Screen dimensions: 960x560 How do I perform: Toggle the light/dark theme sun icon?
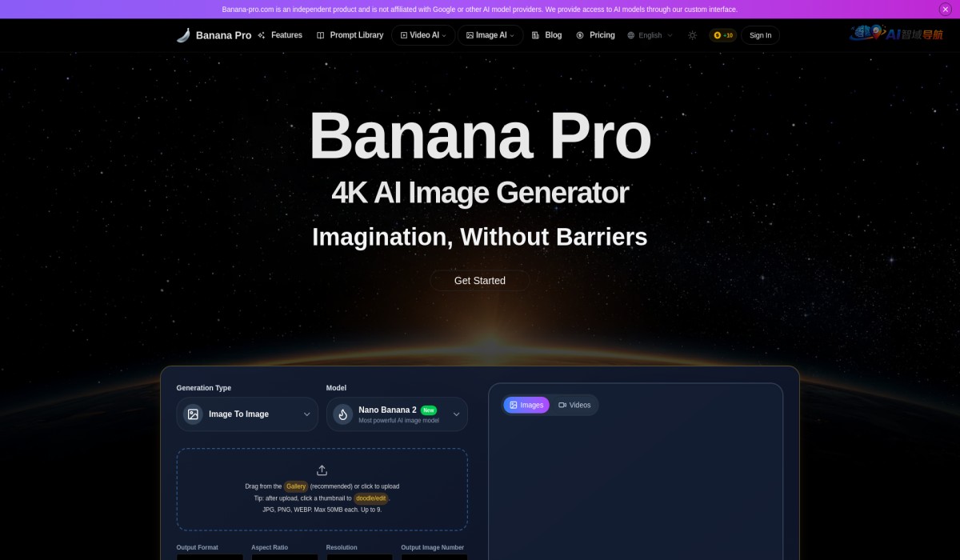(x=692, y=34)
